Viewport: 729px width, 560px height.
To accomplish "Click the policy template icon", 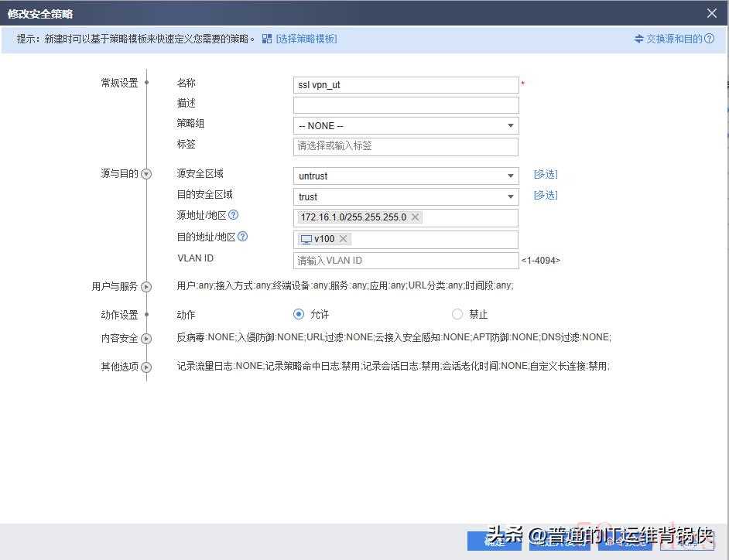I will (267, 39).
